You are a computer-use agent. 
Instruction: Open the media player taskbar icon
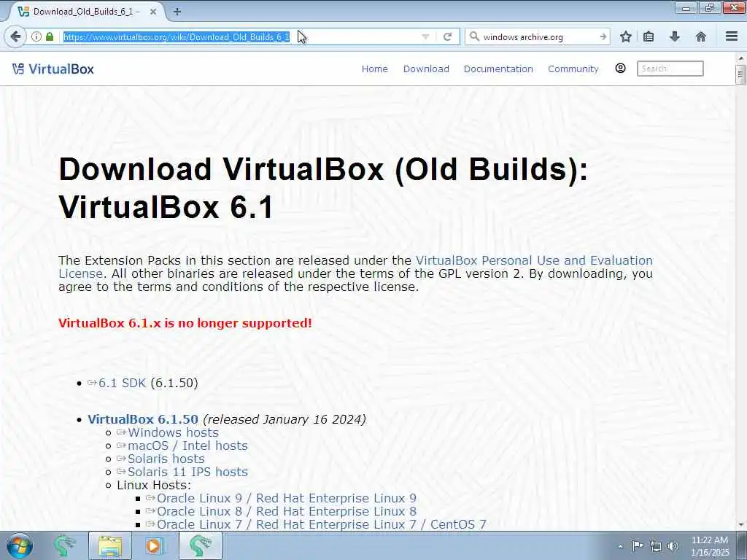pyautogui.click(x=153, y=545)
